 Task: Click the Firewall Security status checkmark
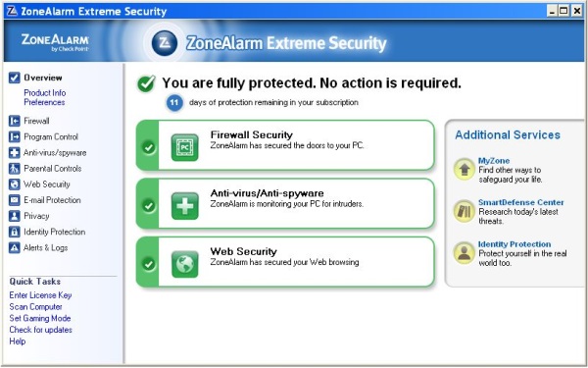(149, 147)
